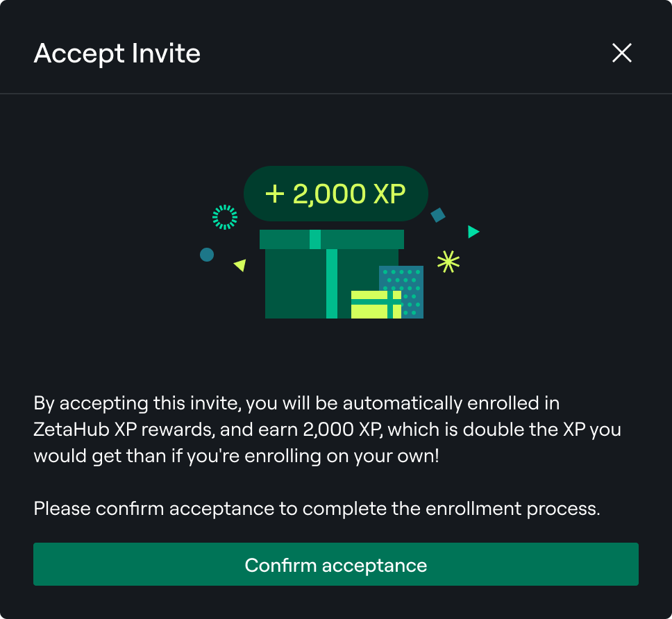Click the teal diamond confetti shape
Viewport: 672px width, 619px height.
pos(438,215)
